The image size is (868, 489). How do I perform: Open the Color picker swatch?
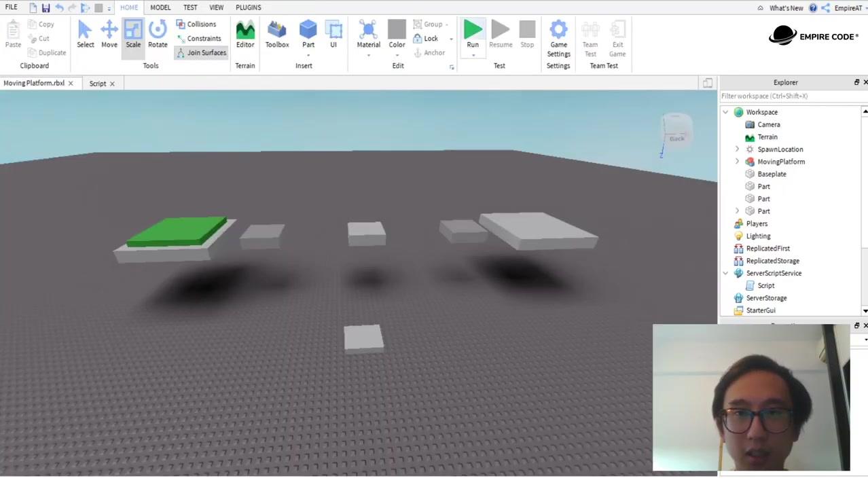pyautogui.click(x=397, y=38)
